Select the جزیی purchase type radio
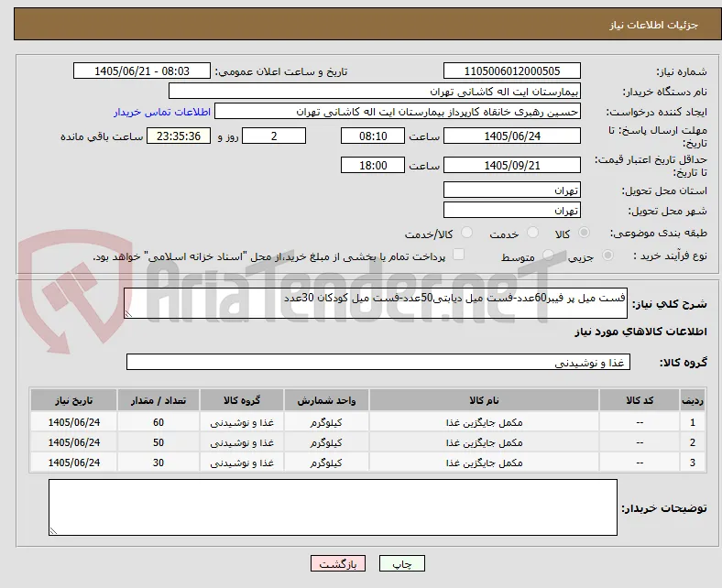Screen dimensions: 722x588 click(x=607, y=255)
